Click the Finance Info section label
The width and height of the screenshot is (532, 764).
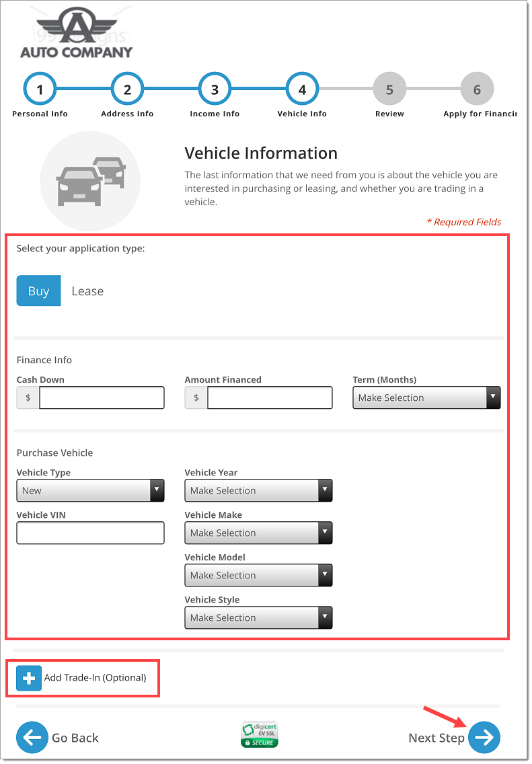[44, 360]
